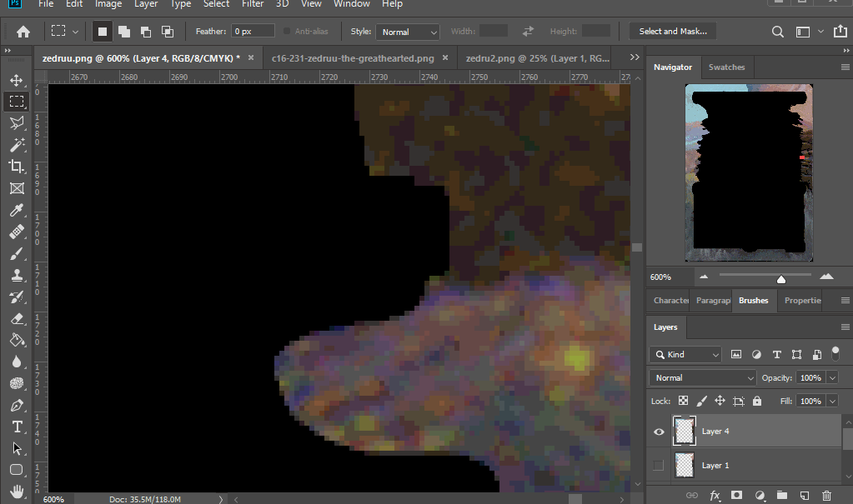
Task: Open the blend mode Normal dropdown
Action: click(702, 377)
